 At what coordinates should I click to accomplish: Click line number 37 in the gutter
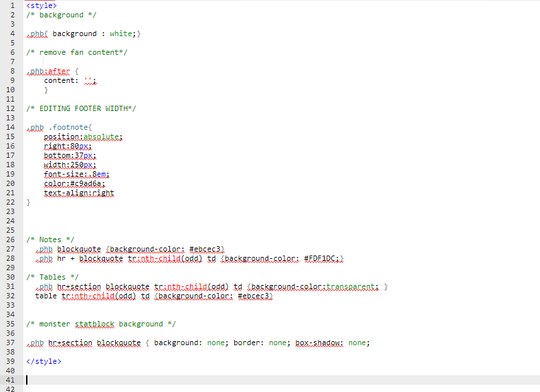(9, 342)
